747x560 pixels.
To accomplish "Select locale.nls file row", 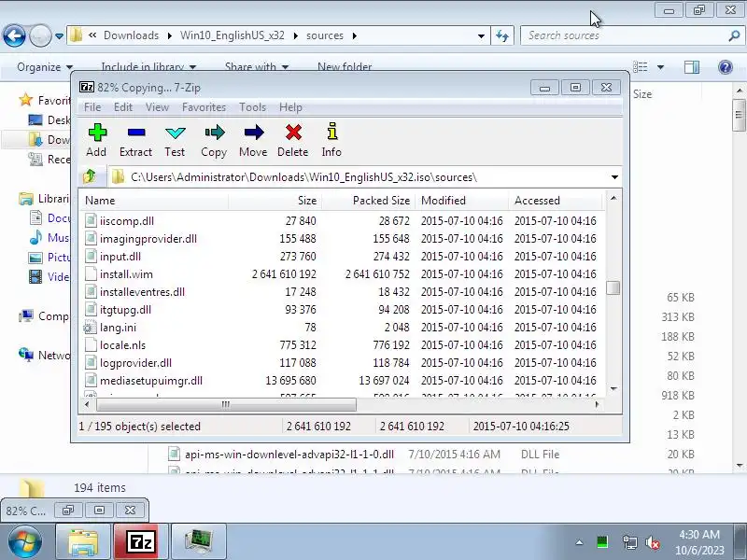I will 341,345.
